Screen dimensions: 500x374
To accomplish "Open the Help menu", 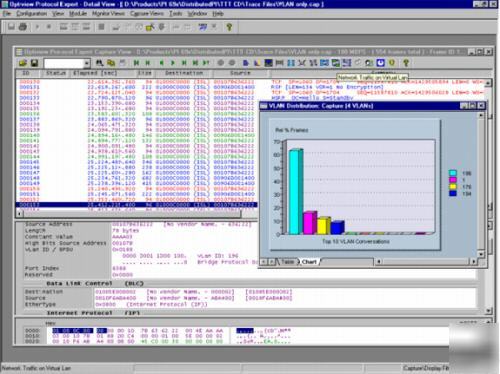I will tap(218, 13).
